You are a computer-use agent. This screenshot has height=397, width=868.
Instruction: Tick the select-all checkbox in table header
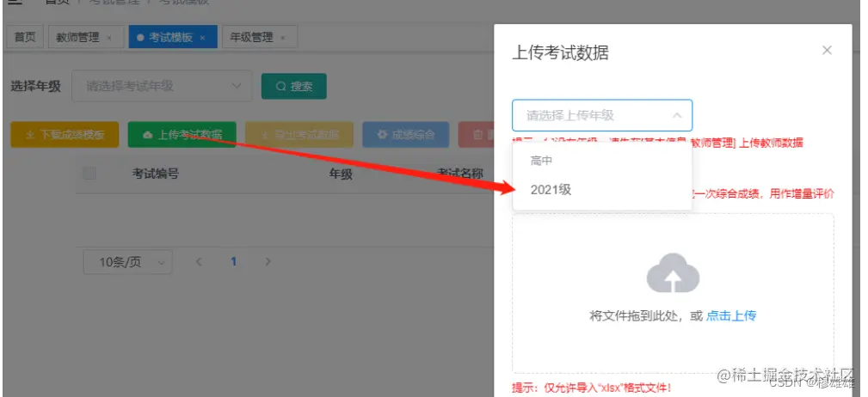(89, 174)
